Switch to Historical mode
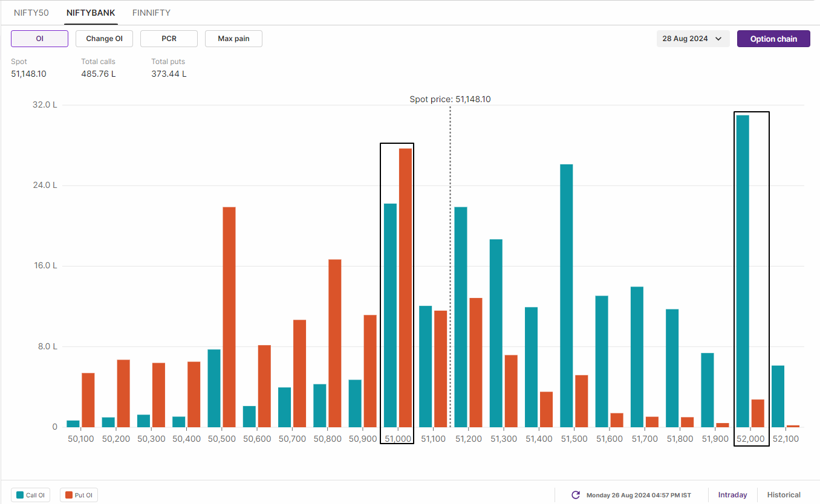 coord(784,495)
